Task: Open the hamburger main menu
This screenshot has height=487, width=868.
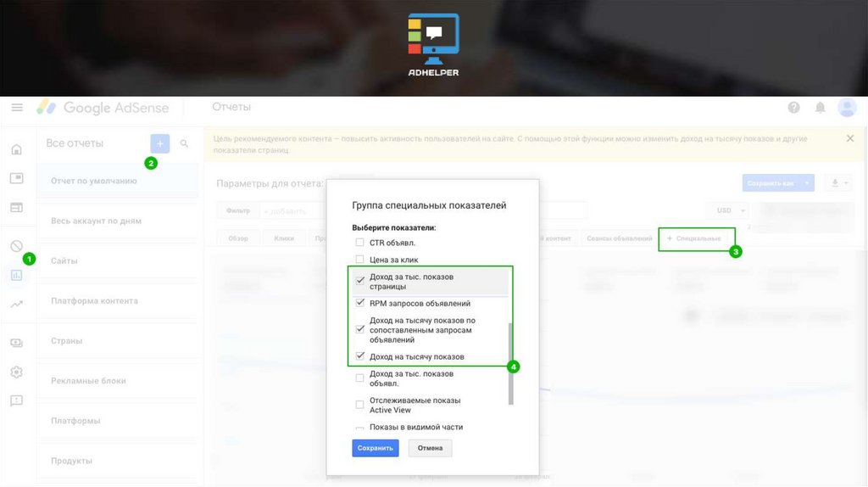Action: 17,108
